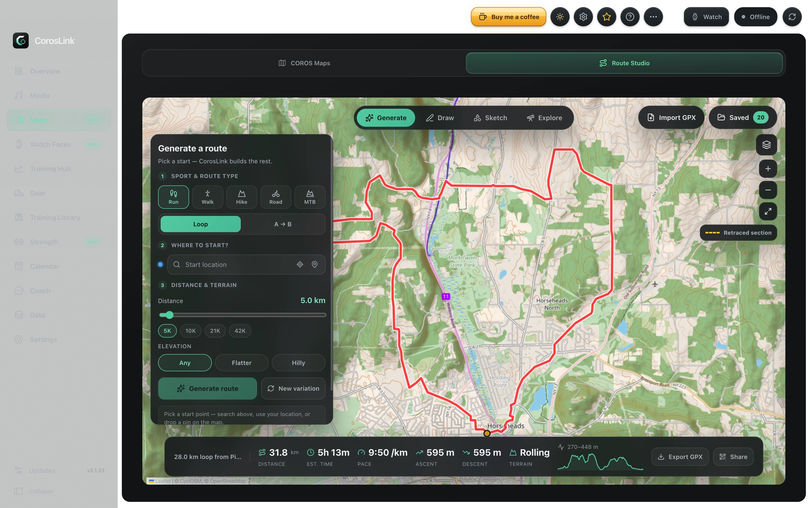Image resolution: width=812 pixels, height=508 pixels.
Task: Click the refresh sync icon
Action: [x=792, y=17]
